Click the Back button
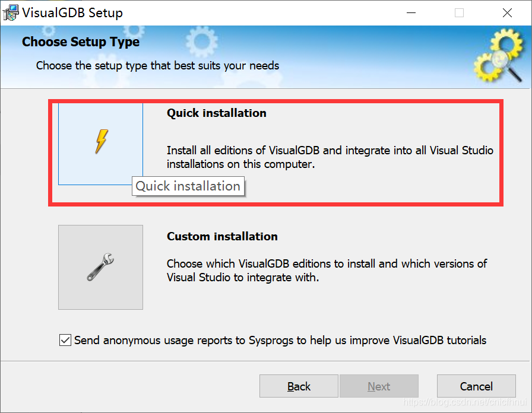This screenshot has height=413, width=532. 299,386
